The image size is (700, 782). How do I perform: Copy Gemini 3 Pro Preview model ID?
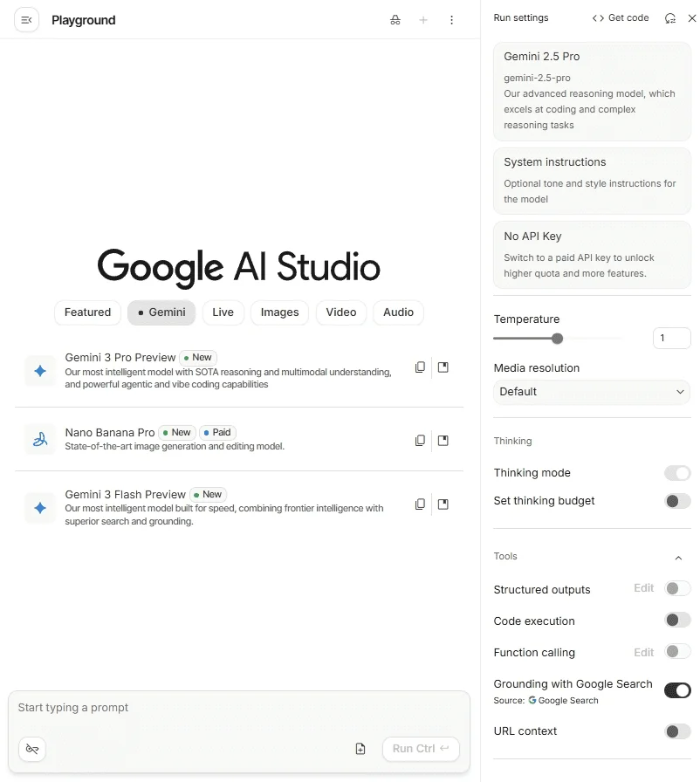pyautogui.click(x=421, y=367)
